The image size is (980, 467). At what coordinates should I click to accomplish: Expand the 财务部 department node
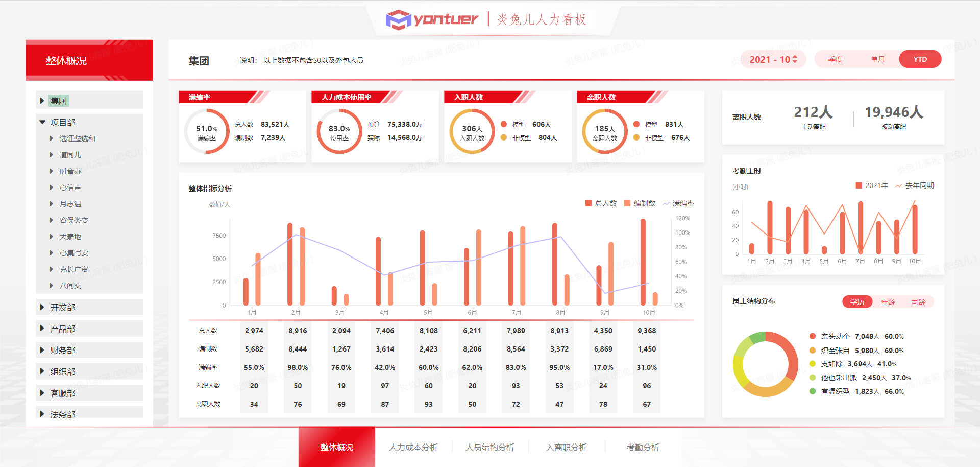(x=42, y=350)
